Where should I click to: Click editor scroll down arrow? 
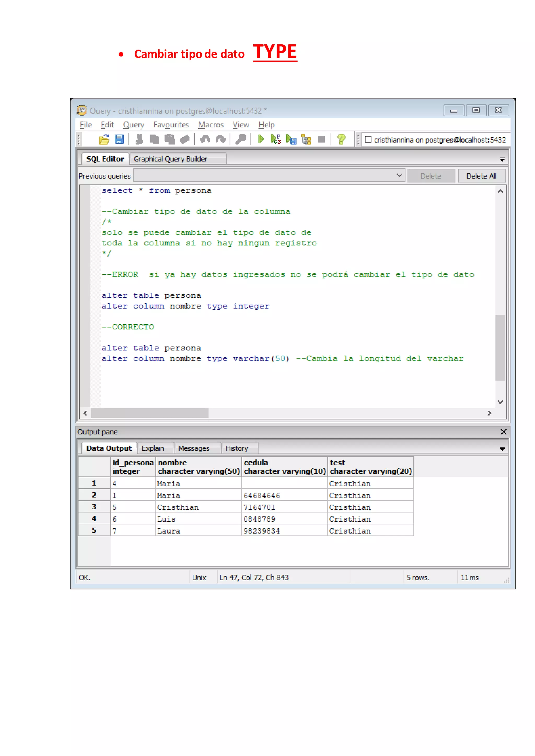tap(500, 402)
